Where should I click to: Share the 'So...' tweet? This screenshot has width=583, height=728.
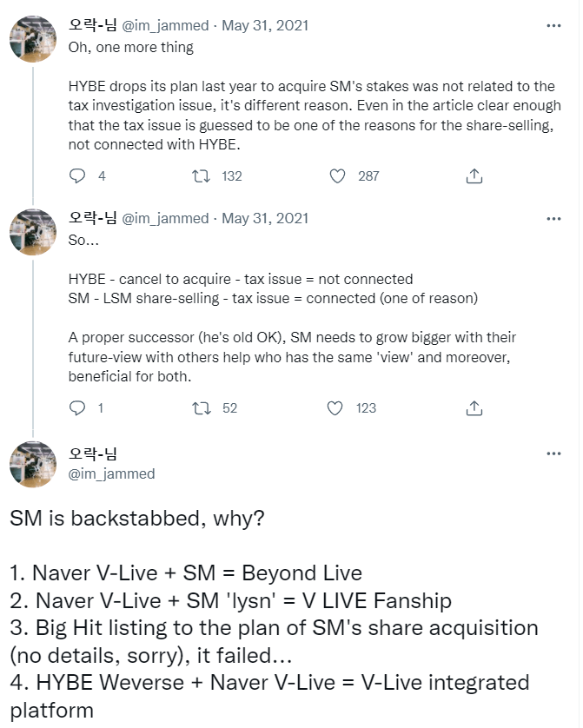tap(474, 407)
